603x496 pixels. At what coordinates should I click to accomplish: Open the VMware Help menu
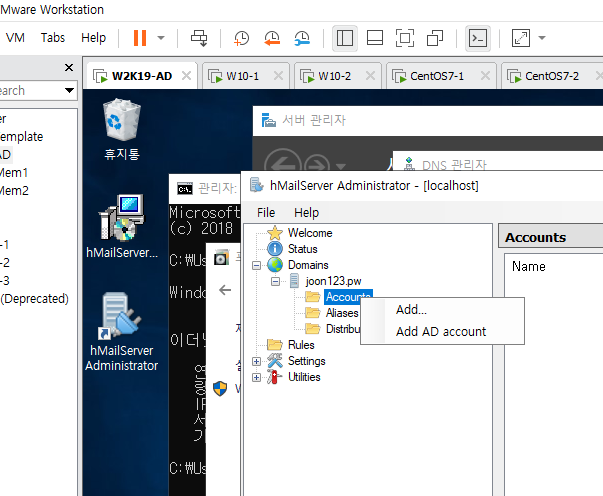coord(93,38)
